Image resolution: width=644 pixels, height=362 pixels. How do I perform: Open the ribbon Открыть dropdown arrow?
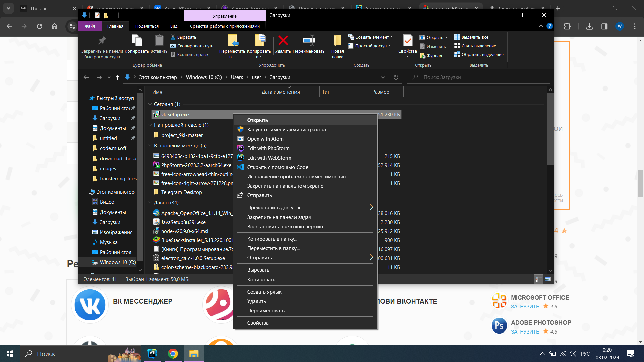pyautogui.click(x=446, y=37)
